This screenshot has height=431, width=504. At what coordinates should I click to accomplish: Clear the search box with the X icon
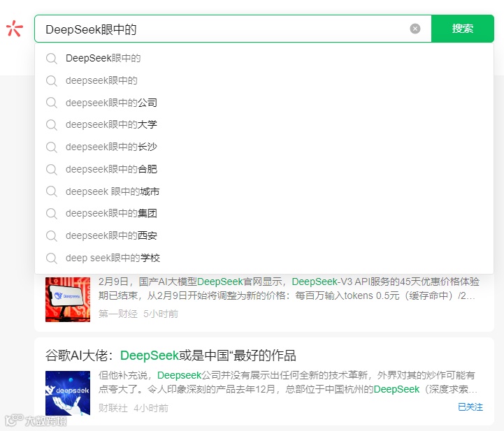415,29
